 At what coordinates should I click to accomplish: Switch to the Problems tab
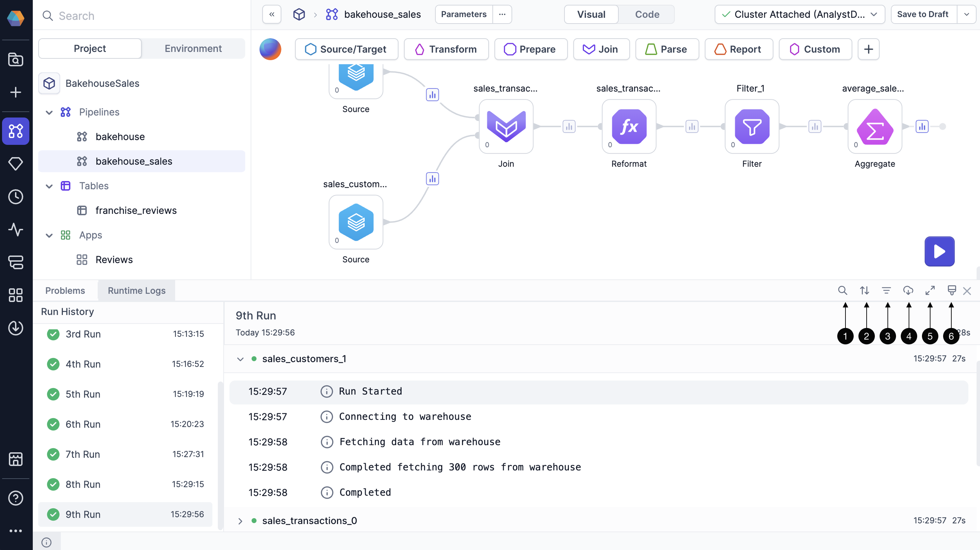(65, 290)
